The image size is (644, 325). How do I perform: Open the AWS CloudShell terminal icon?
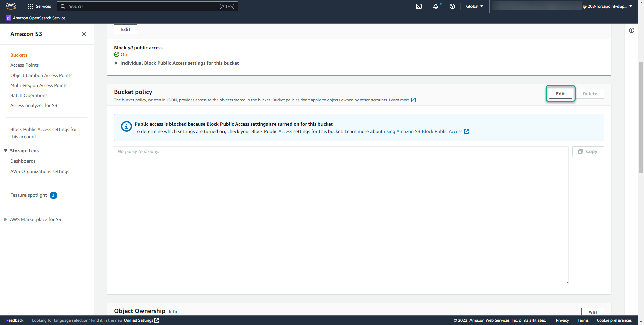(x=418, y=6)
